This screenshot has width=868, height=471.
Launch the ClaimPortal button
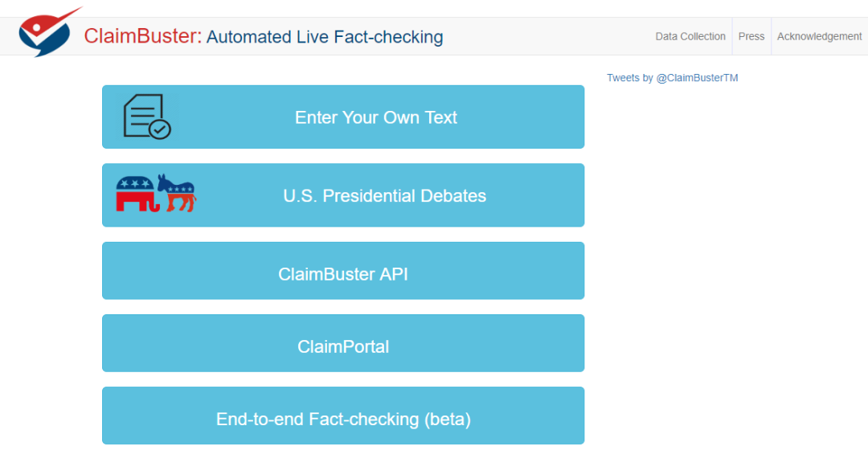pos(343,346)
